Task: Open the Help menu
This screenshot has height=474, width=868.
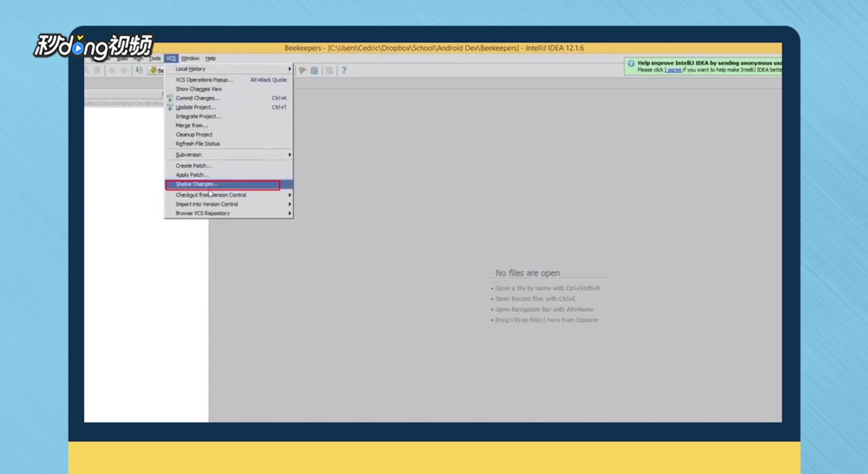Action: pyautogui.click(x=211, y=58)
